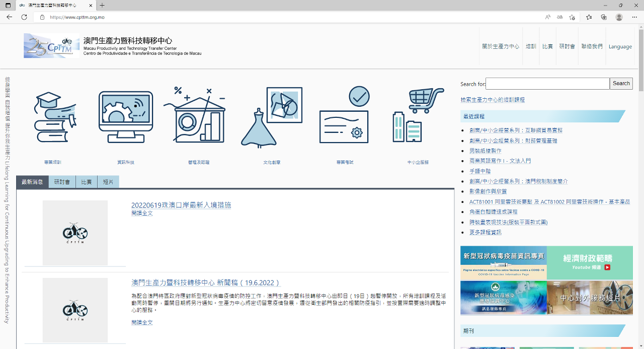This screenshot has width=644, height=349.
Task: Click the Search button
Action: pyautogui.click(x=621, y=84)
